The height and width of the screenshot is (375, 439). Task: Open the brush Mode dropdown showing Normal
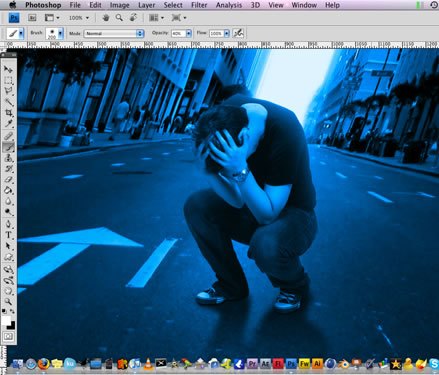tap(114, 33)
